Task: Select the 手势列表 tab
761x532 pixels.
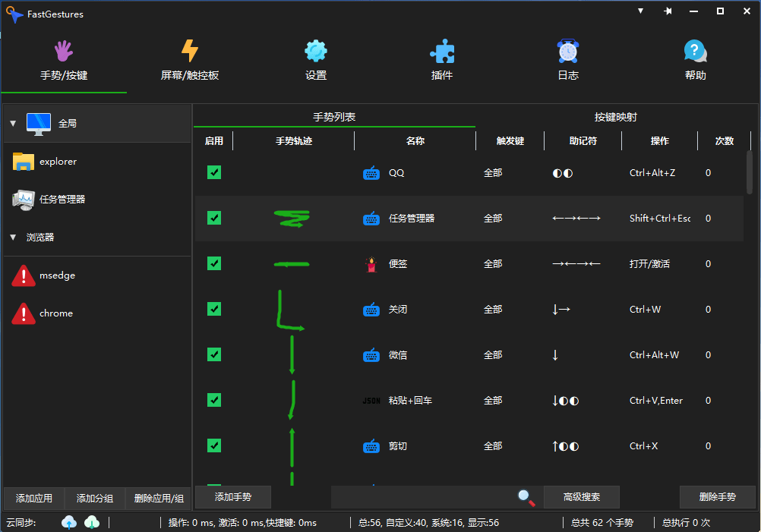Action: (x=334, y=118)
